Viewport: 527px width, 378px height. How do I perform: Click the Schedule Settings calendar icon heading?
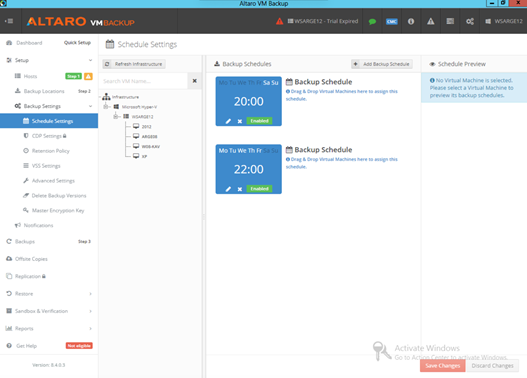110,44
